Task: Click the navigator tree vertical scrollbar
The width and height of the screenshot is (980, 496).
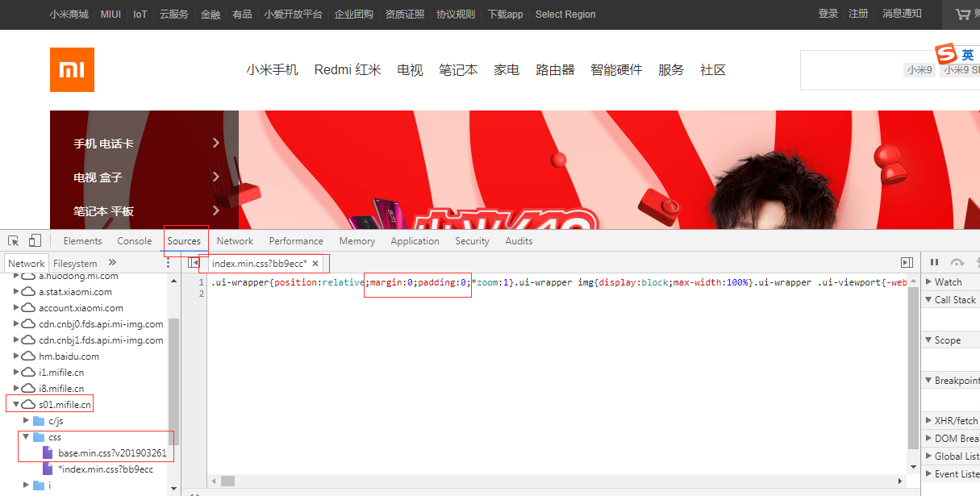Action: point(173,381)
